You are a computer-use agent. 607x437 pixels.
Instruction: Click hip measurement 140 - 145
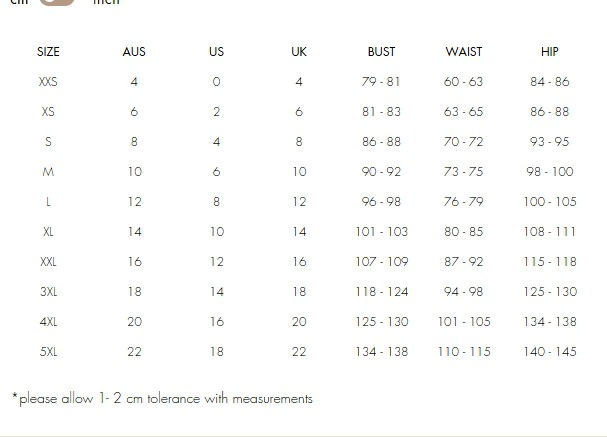coord(549,351)
